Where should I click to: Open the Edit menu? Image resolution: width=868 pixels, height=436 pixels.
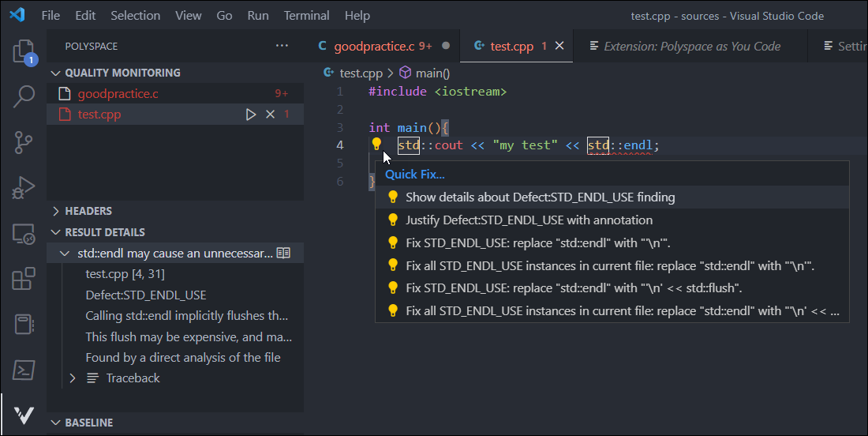(x=85, y=16)
